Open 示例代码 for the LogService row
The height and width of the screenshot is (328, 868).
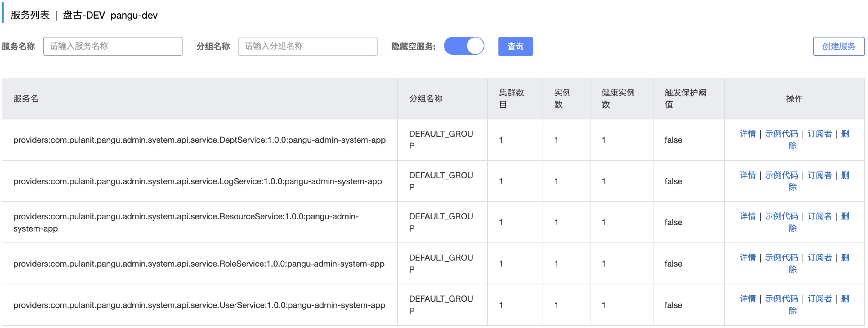click(781, 175)
